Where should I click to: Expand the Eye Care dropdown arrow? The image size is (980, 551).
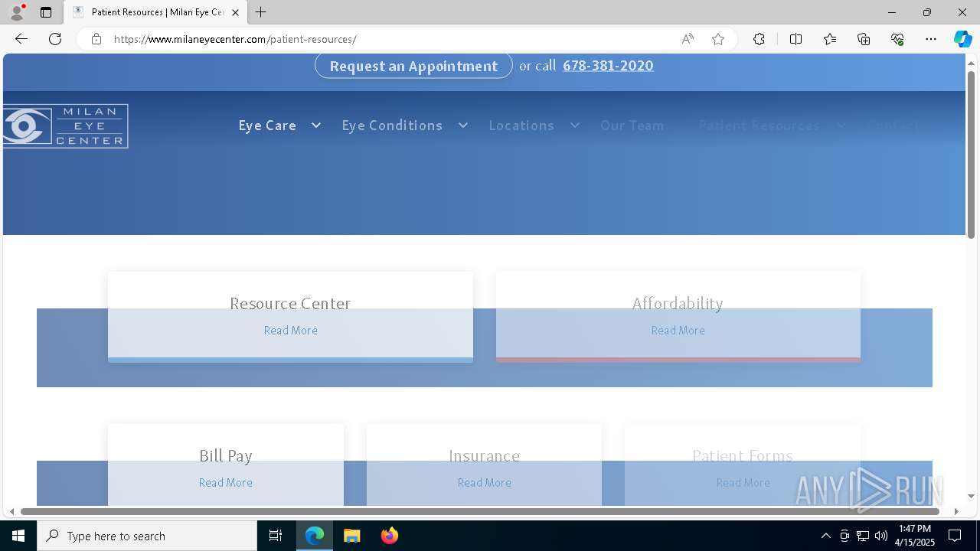point(315,126)
